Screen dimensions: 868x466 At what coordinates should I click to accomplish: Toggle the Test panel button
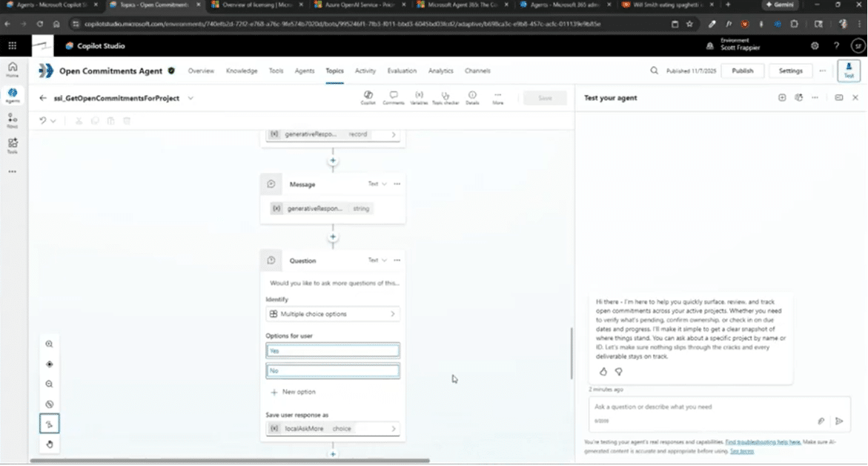849,71
